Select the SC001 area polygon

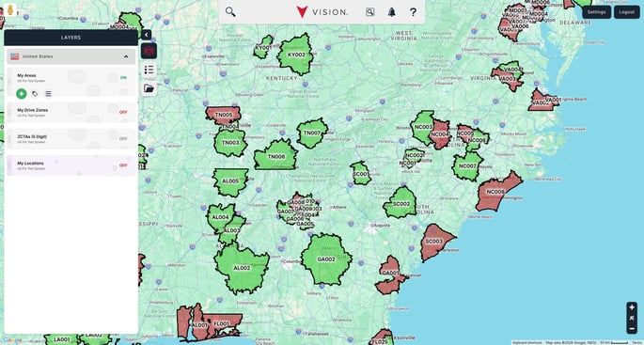tap(360, 174)
